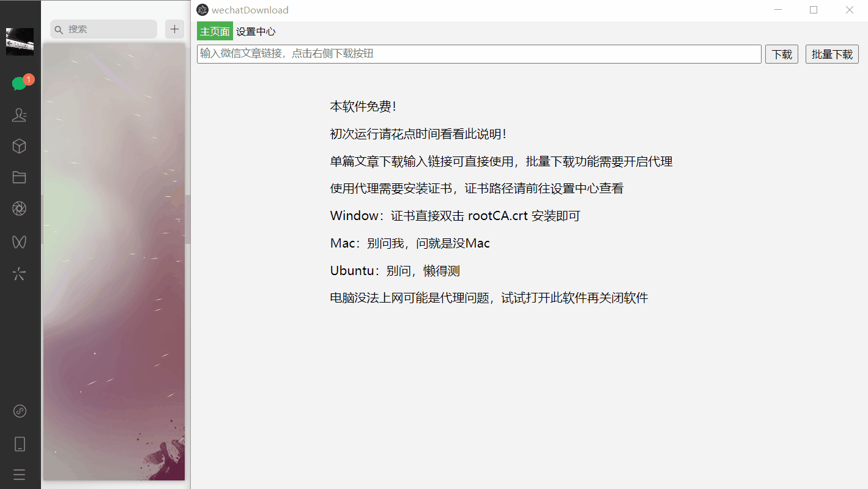The height and width of the screenshot is (489, 868).
Task: Open the mini programs panel icon
Action: coord(20,411)
